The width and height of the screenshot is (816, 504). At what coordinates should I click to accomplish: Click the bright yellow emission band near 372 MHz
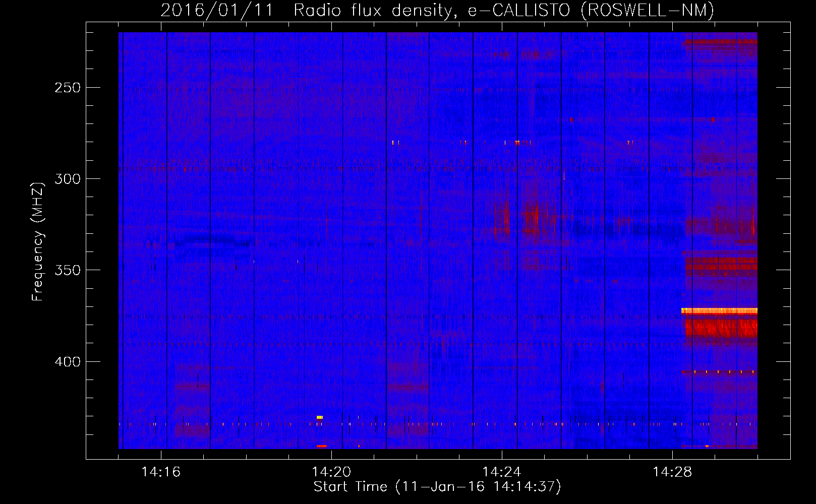coord(719,311)
